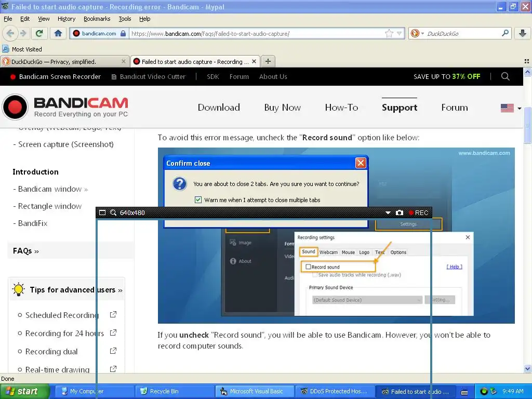Open the language flag dropdown
Viewport: 532px width, 399px height.
tap(511, 108)
